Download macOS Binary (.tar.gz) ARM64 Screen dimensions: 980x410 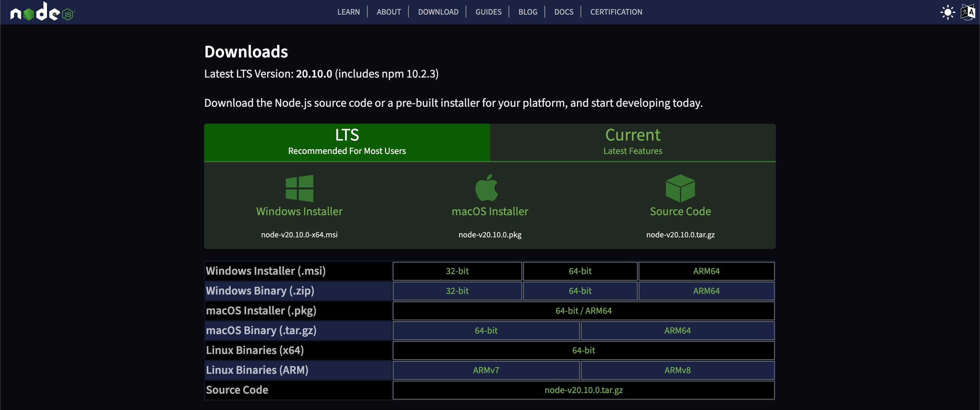pos(678,330)
